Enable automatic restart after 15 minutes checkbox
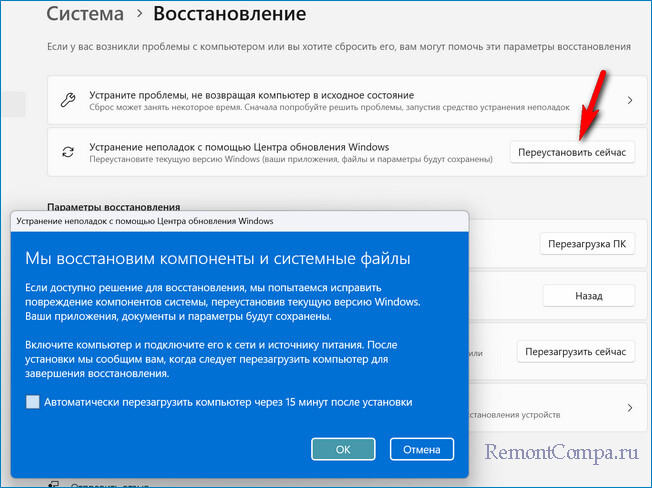The image size is (652, 488). tap(33, 402)
